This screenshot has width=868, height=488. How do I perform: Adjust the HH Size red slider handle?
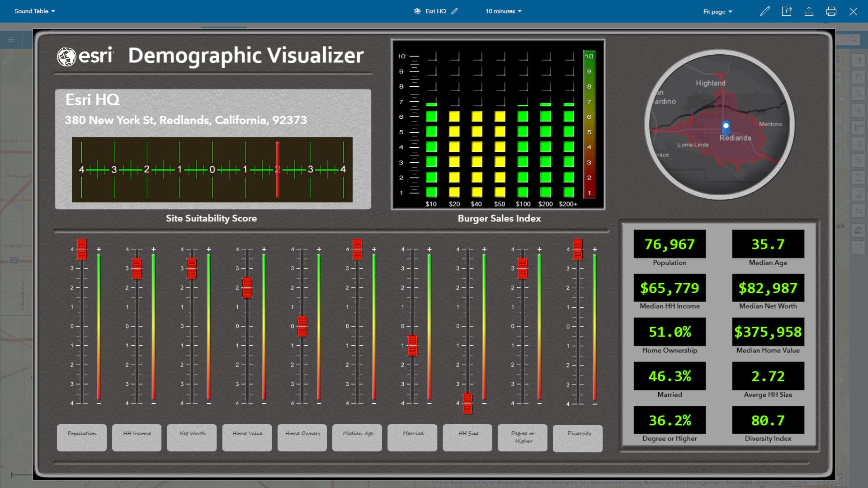click(x=467, y=404)
